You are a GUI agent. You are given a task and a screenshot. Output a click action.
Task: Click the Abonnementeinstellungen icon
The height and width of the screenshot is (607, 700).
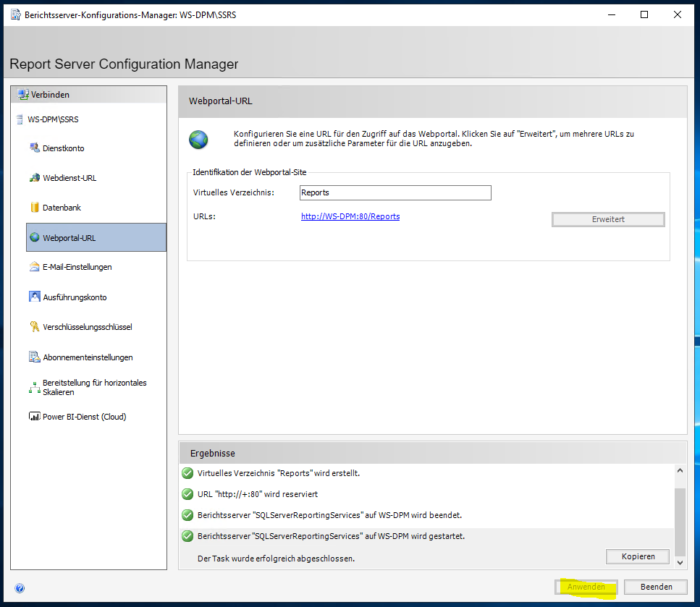pos(34,357)
